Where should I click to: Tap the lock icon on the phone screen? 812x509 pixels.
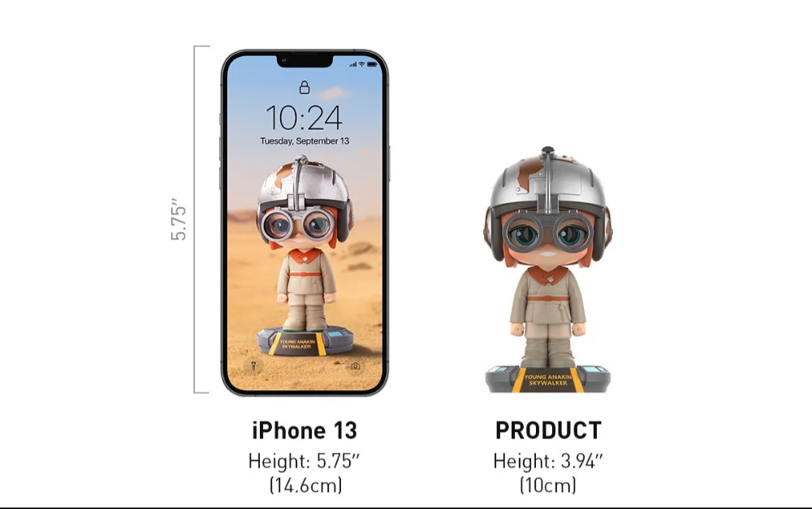pyautogui.click(x=304, y=87)
